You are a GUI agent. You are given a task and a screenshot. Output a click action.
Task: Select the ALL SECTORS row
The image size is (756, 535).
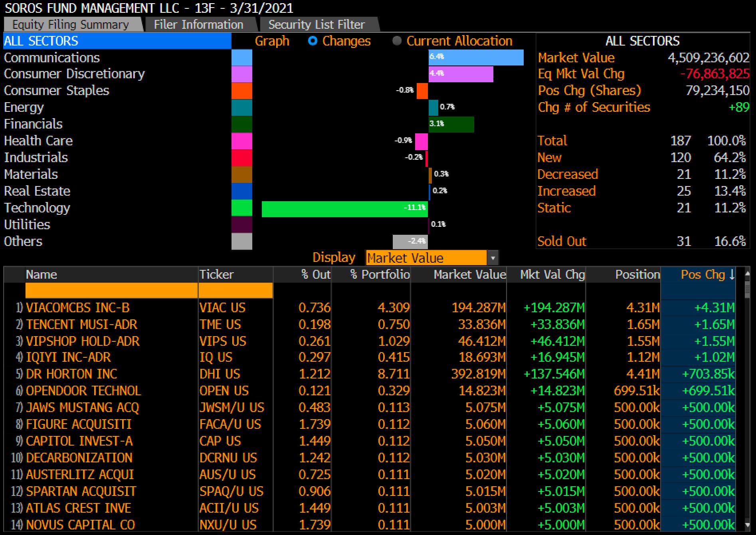(117, 41)
